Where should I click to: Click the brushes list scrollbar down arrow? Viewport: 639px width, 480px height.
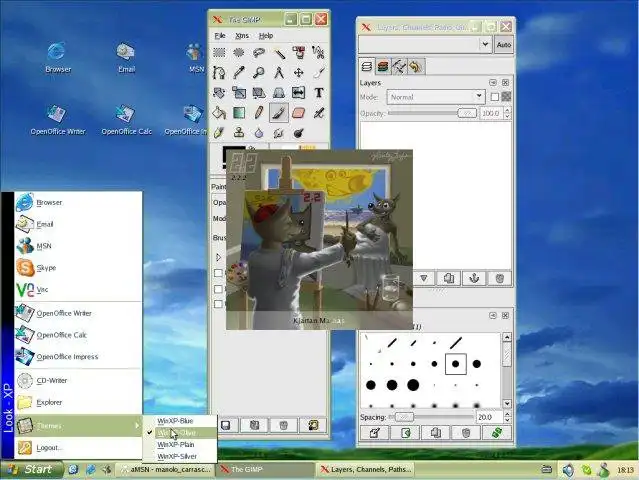pos(507,403)
